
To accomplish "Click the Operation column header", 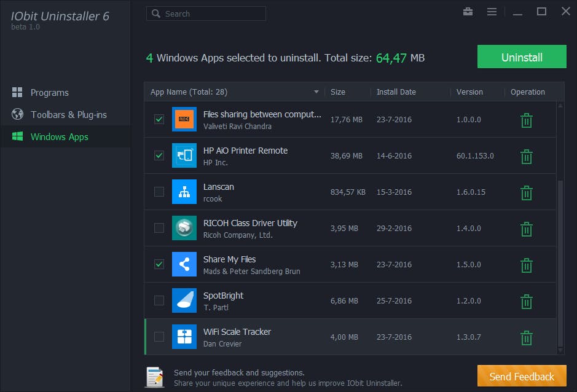I will point(527,92).
